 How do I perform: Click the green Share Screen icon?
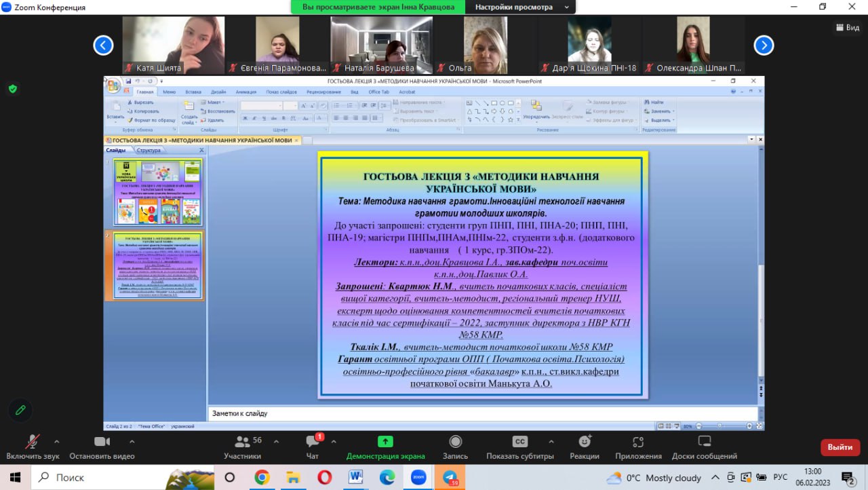(x=385, y=442)
